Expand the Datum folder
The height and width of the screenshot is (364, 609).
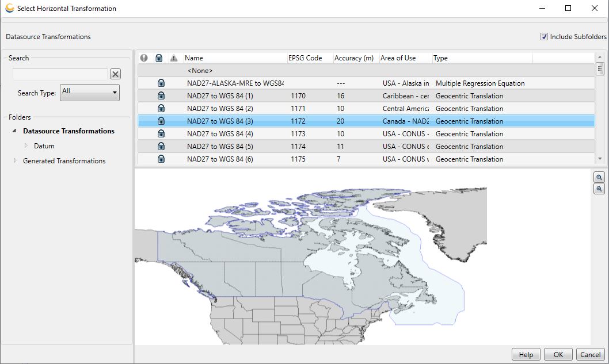(x=26, y=145)
